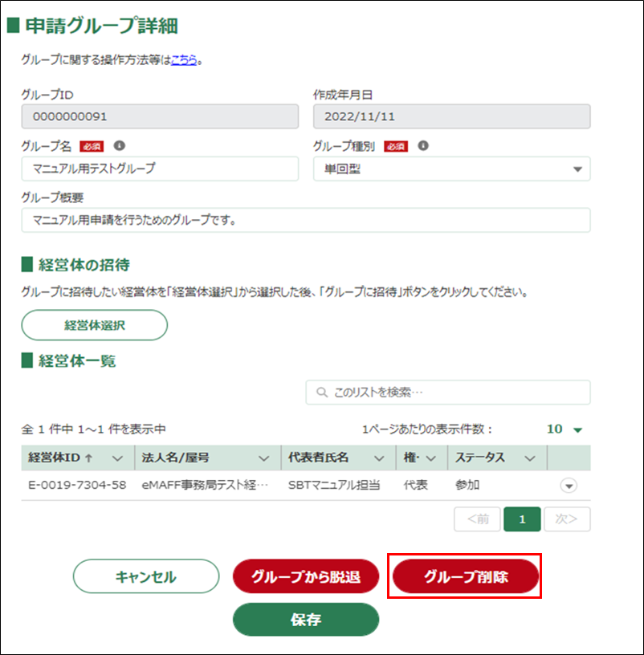Image resolution: width=644 pixels, height=655 pixels.
Task: Click the search magnifier icon in list search
Action: (x=322, y=393)
